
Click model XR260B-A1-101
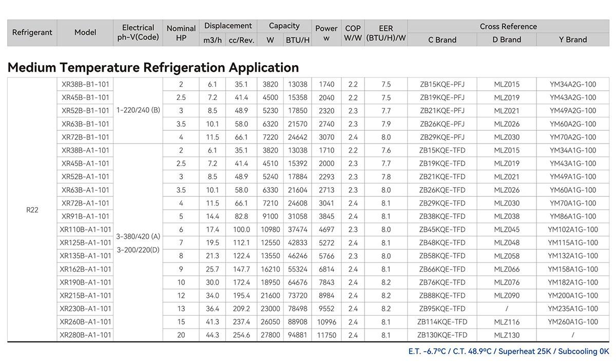[x=85, y=322]
